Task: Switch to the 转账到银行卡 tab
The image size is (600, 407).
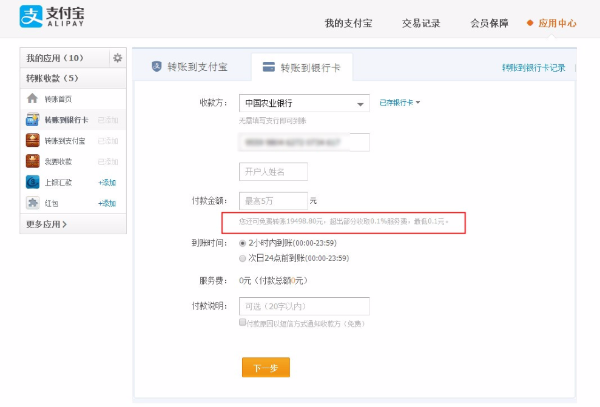Action: click(302, 67)
